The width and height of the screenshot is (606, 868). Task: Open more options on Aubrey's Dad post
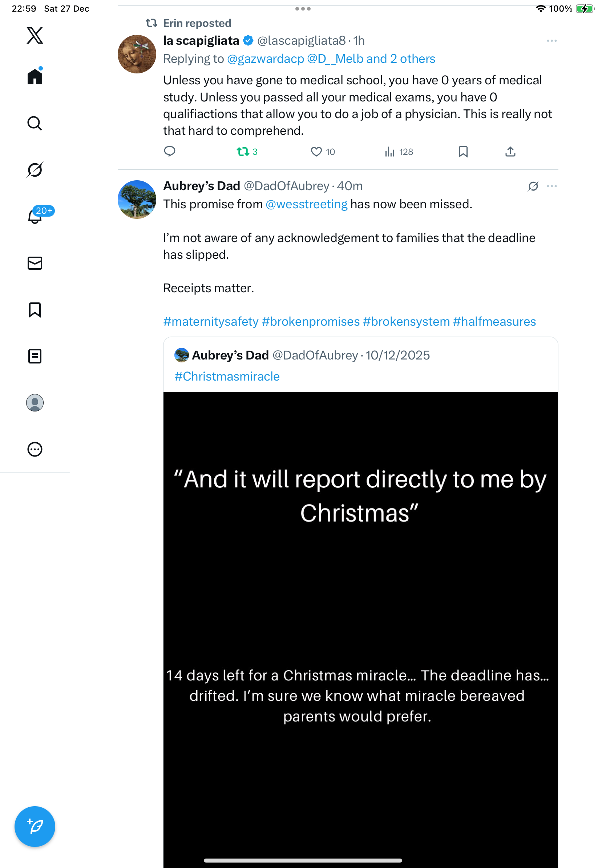(552, 186)
